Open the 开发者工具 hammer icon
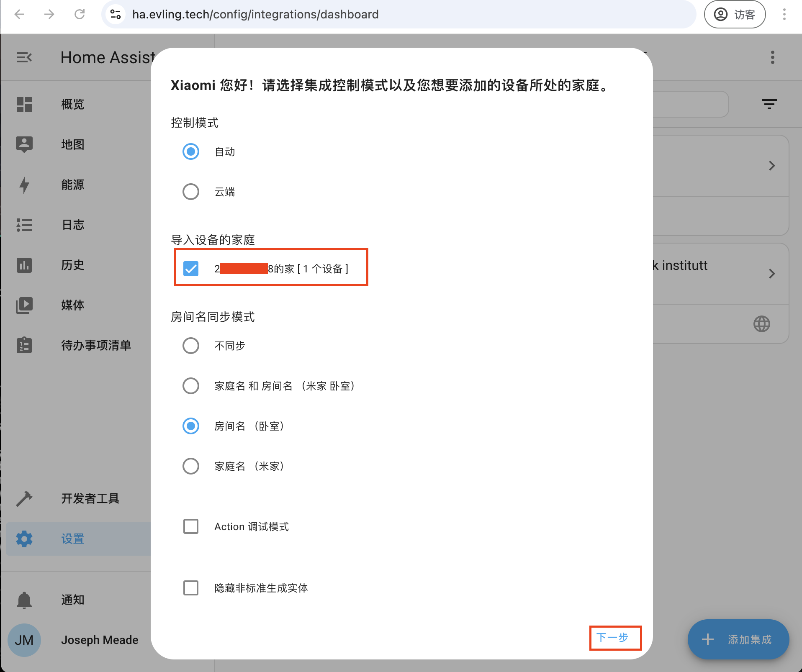Screen dimensions: 802x672 click(x=24, y=499)
